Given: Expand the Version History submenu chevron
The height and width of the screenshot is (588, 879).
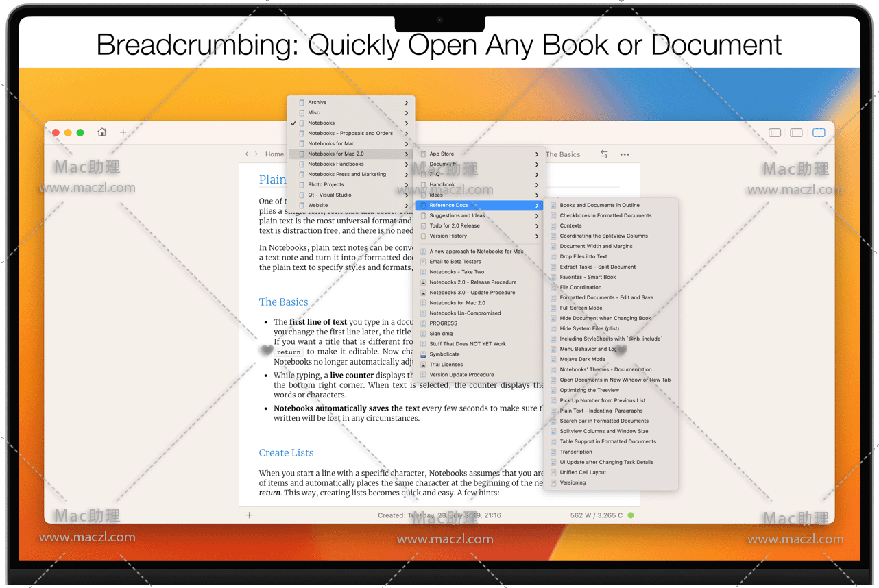Looking at the screenshot, I should 537,236.
